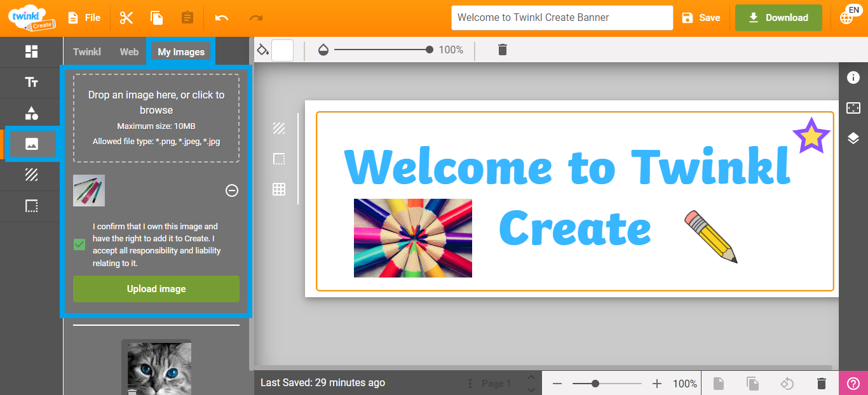
Task: Open the Layers panel icon
Action: 853,138
